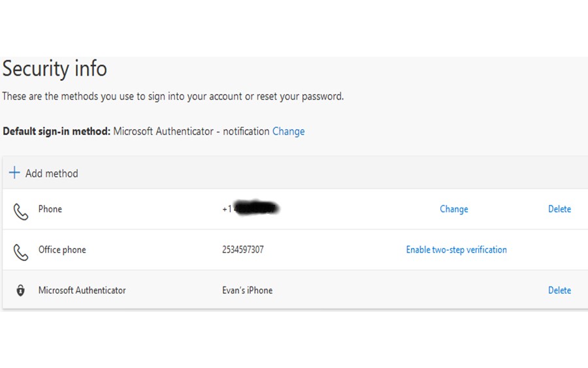Select the Security info heading
The height and width of the screenshot is (368, 588).
[55, 69]
